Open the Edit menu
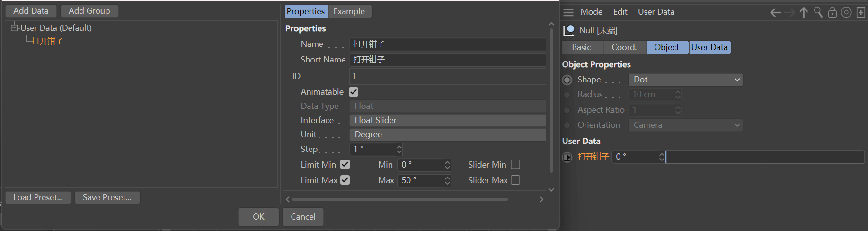This screenshot has width=868, height=231. point(620,12)
